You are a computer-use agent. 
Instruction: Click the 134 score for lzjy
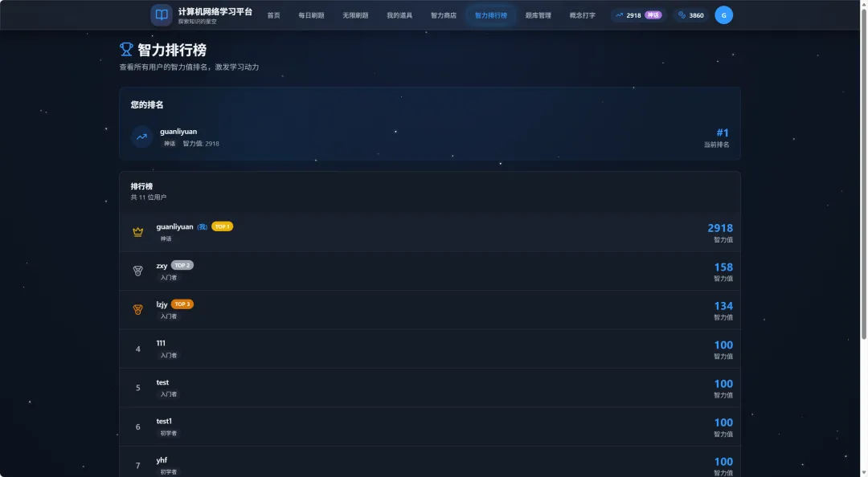(x=723, y=306)
